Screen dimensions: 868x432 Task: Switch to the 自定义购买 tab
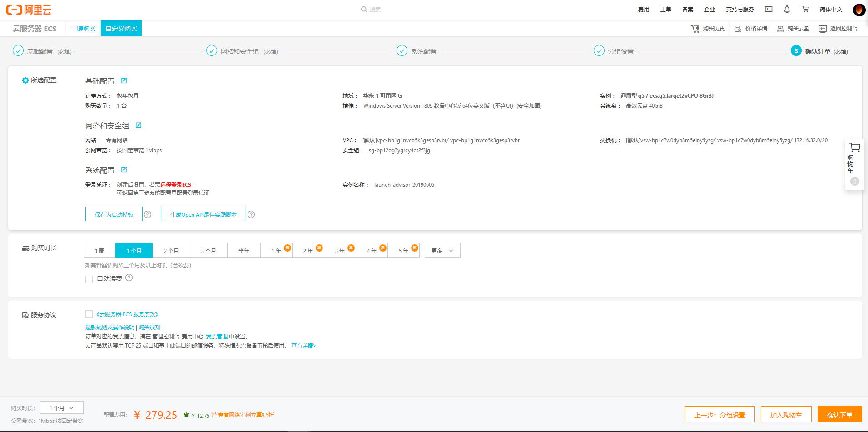click(x=121, y=28)
